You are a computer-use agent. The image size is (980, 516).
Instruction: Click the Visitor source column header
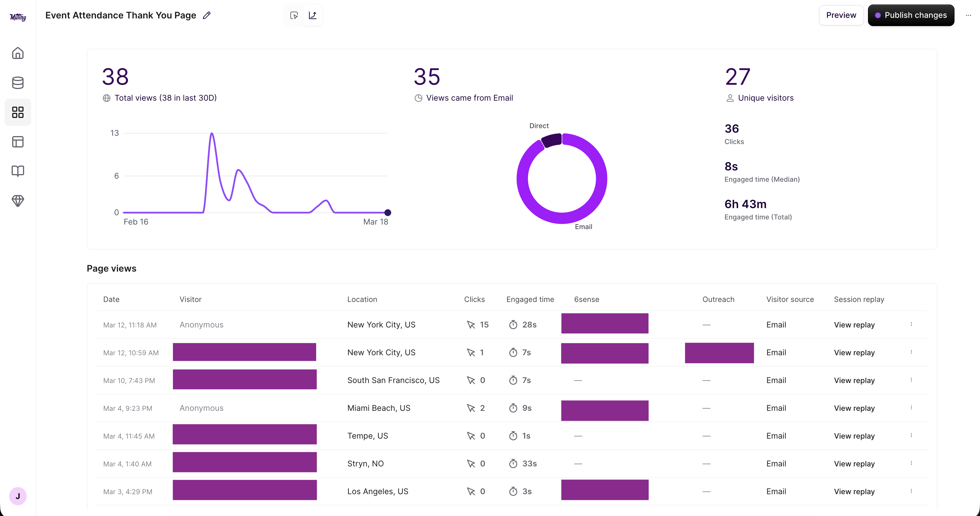[790, 299]
